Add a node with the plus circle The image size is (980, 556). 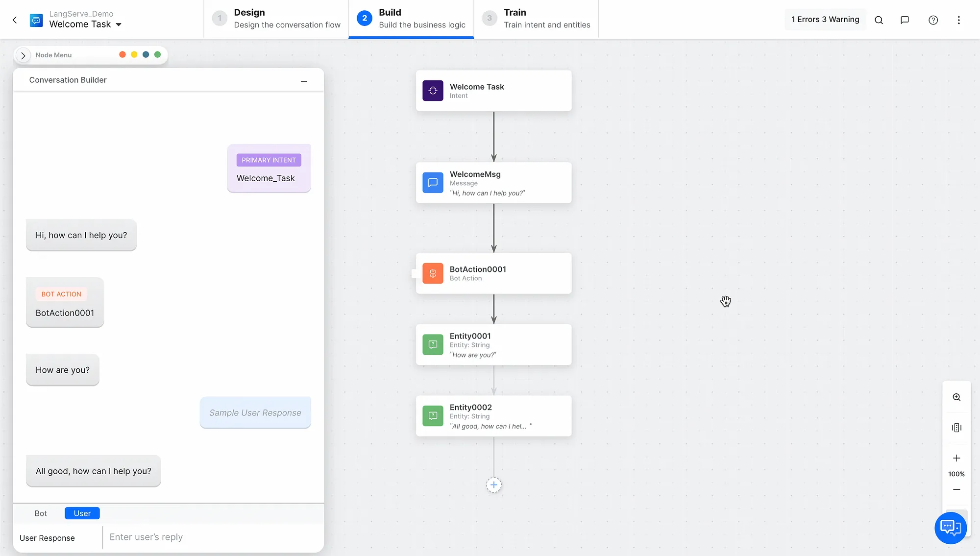coord(493,485)
